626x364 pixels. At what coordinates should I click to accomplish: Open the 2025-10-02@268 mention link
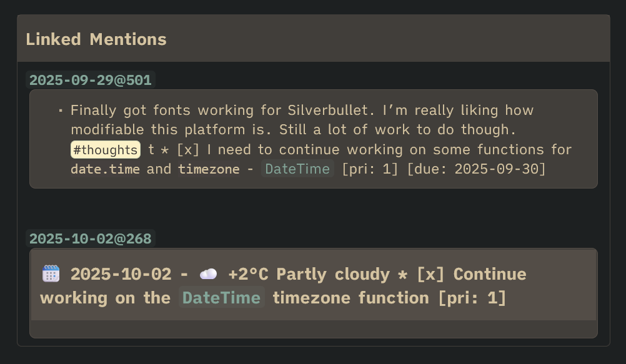90,239
